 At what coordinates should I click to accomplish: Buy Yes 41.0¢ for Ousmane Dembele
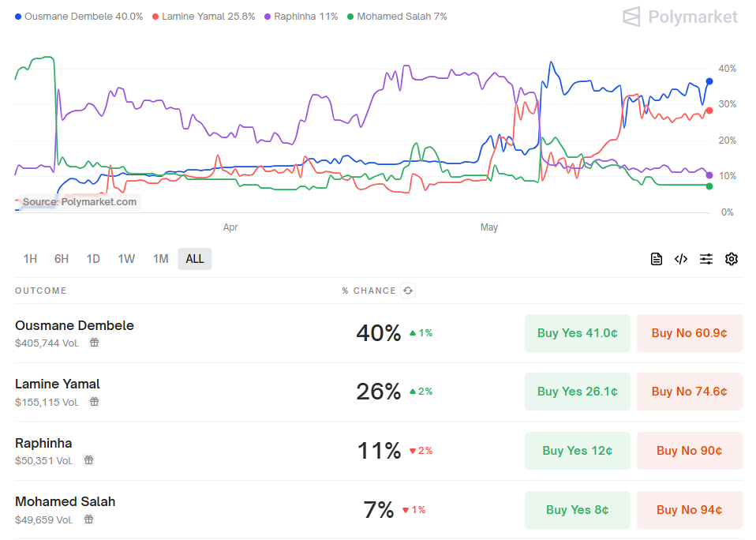tap(577, 333)
